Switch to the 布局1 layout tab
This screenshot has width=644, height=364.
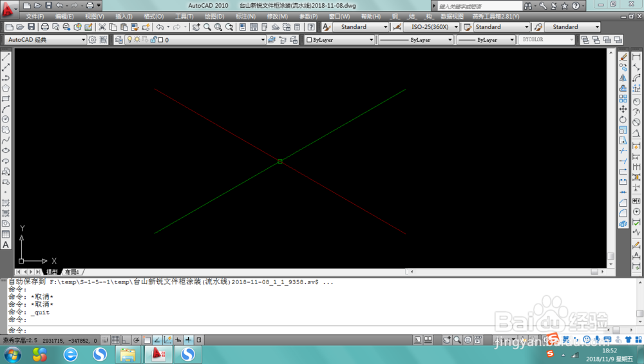(72, 272)
